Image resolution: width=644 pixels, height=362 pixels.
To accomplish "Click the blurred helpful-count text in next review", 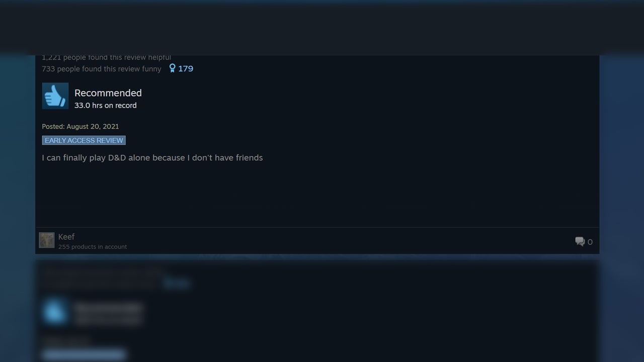I will click(x=104, y=273).
